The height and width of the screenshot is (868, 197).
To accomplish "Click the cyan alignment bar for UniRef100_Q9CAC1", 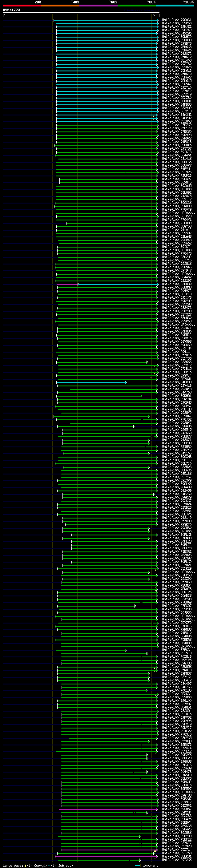I will pyautogui.click(x=106, y=20).
